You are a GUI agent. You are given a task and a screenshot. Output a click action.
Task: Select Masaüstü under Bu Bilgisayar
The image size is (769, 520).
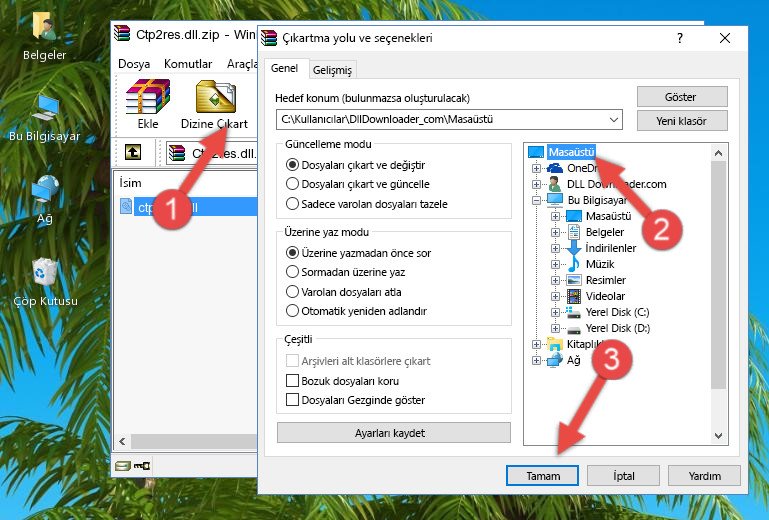click(598, 216)
